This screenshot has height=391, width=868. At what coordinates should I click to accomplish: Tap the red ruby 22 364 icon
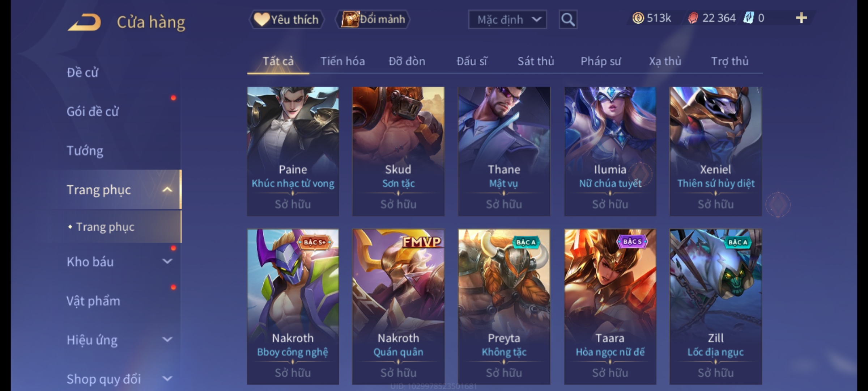point(693,18)
